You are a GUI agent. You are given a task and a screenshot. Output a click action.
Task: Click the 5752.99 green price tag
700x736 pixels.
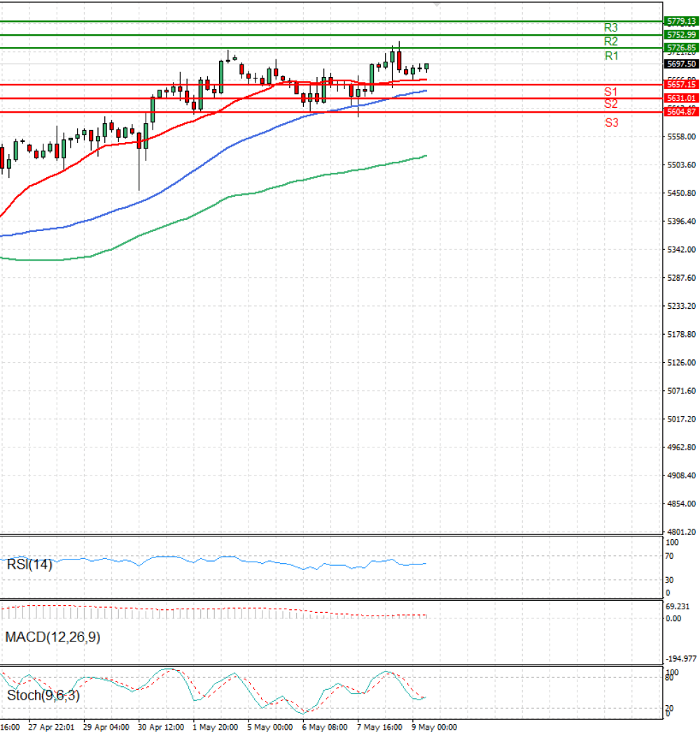[x=681, y=35]
